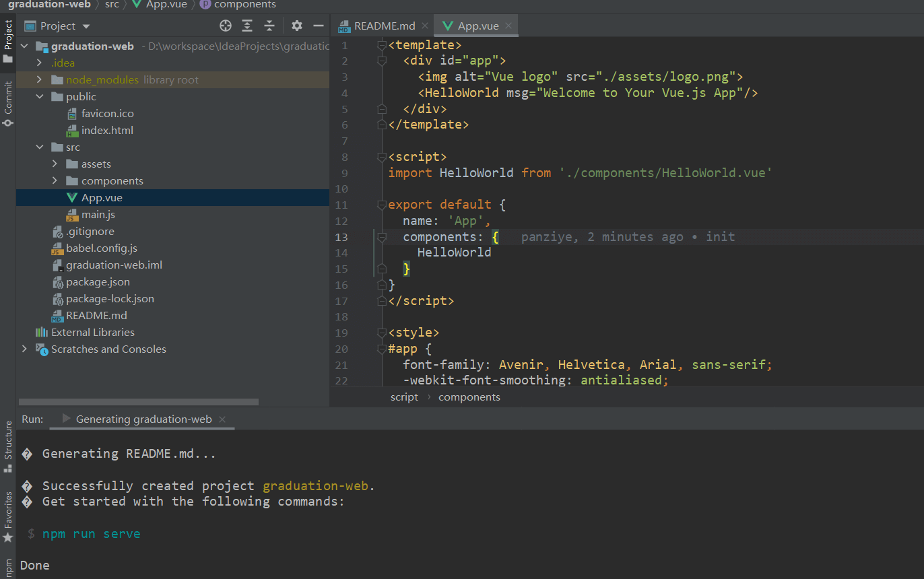
Task: Select index.html in the project tree
Action: pyautogui.click(x=107, y=131)
